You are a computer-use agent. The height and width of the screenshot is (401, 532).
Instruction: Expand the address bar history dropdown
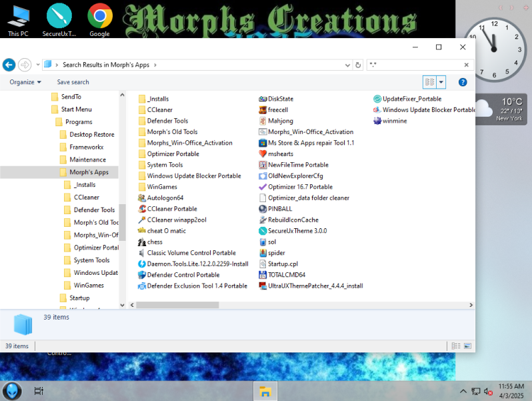click(x=347, y=65)
